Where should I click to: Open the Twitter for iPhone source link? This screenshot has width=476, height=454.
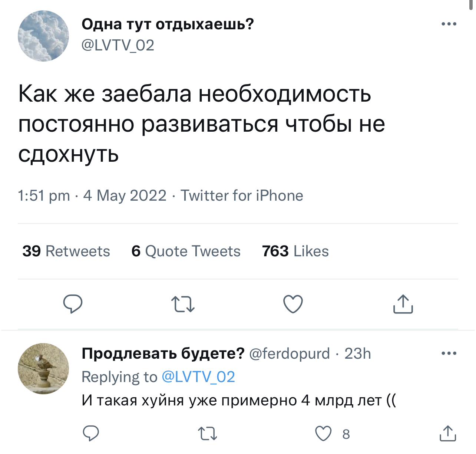(242, 195)
